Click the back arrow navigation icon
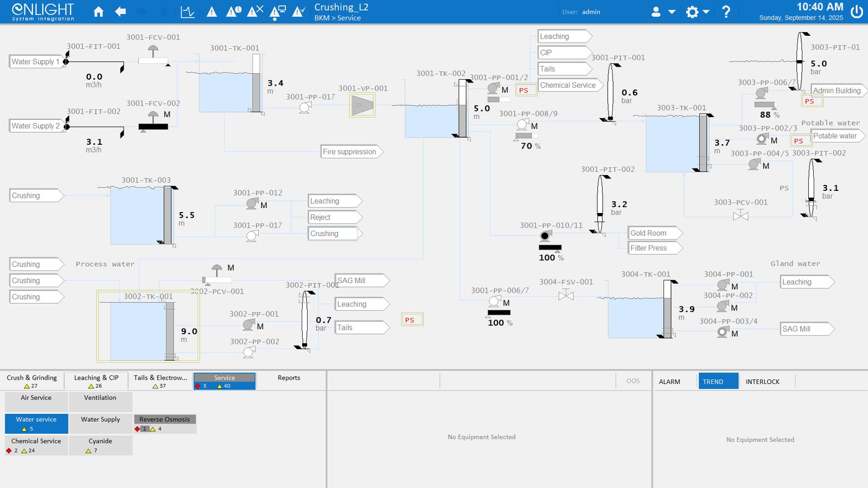Image resolution: width=868 pixels, height=488 pixels. click(120, 11)
